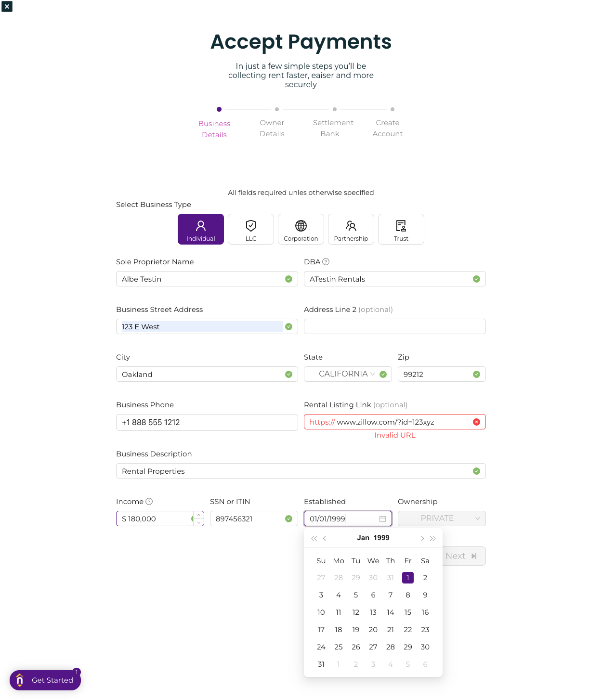Click the Get Started notification badge

[77, 672]
